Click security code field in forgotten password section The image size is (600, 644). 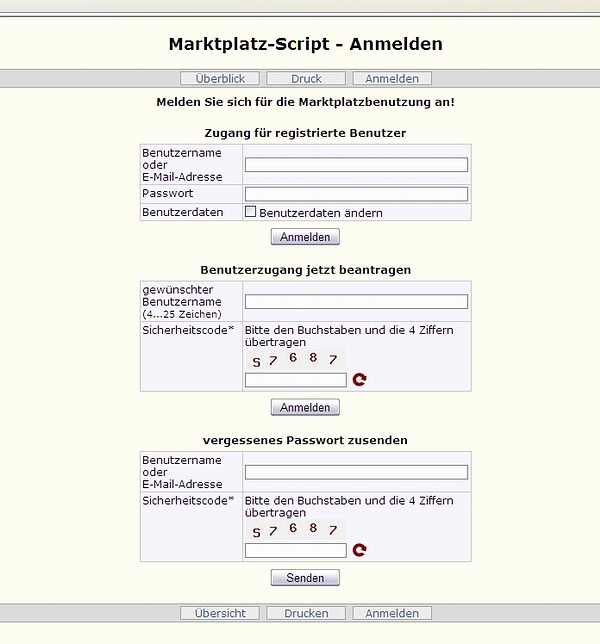(x=296, y=550)
